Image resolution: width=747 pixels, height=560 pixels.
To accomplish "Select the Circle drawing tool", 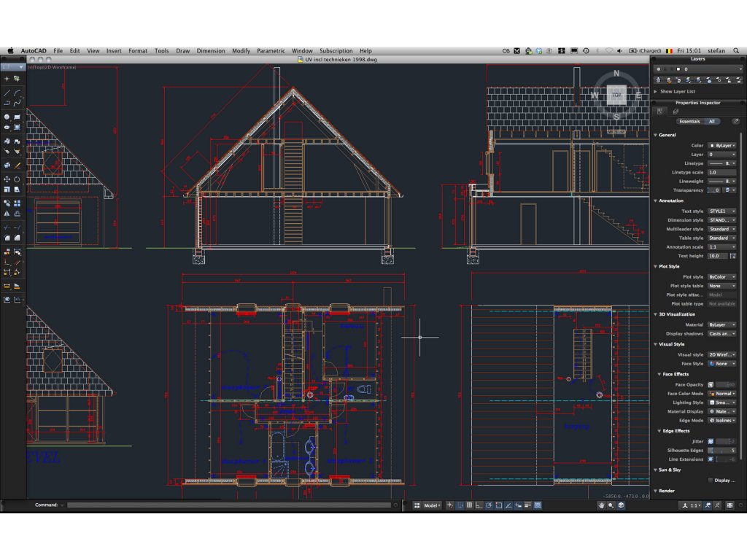I will pos(7,117).
